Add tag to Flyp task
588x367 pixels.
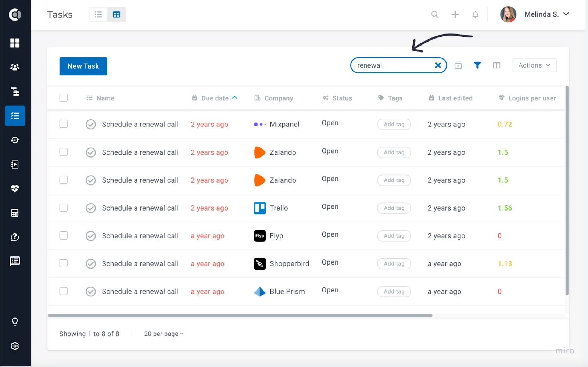tap(394, 236)
